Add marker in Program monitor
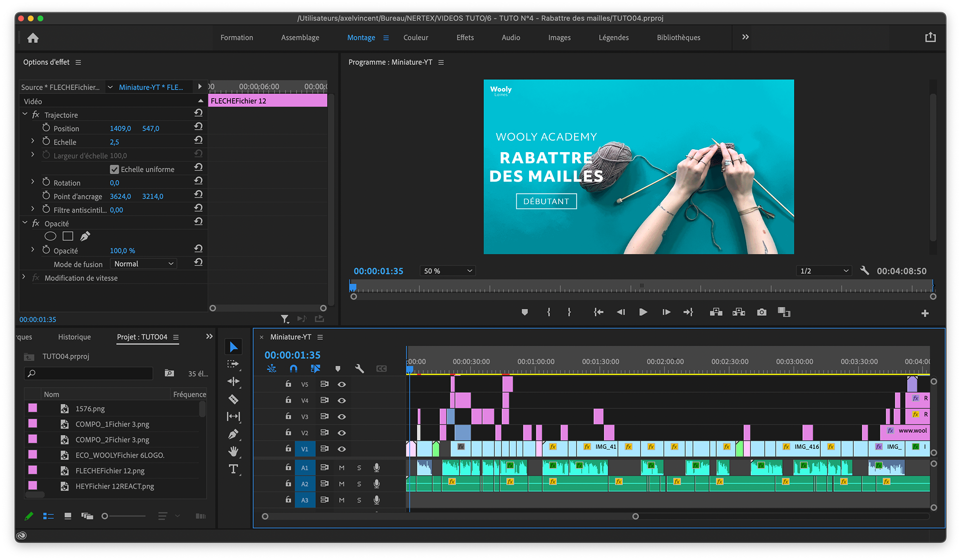The height and width of the screenshot is (560, 961). (x=525, y=312)
